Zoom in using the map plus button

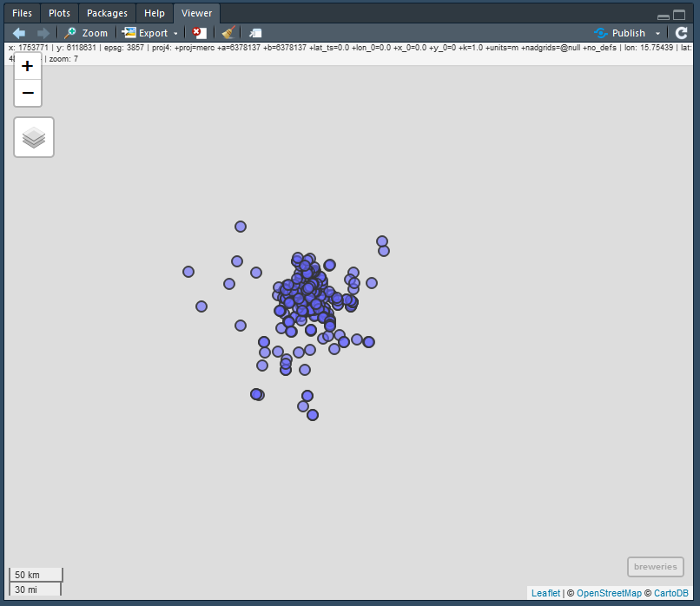pos(27,65)
